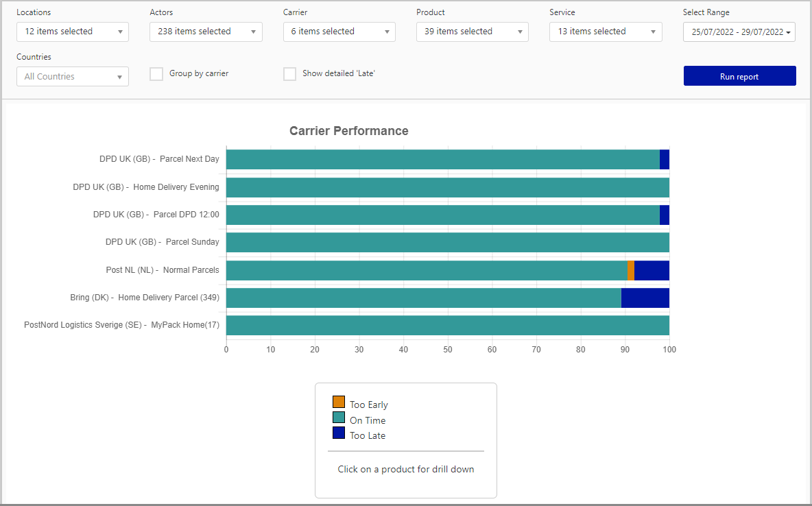Open the Select Range date picker

click(739, 32)
